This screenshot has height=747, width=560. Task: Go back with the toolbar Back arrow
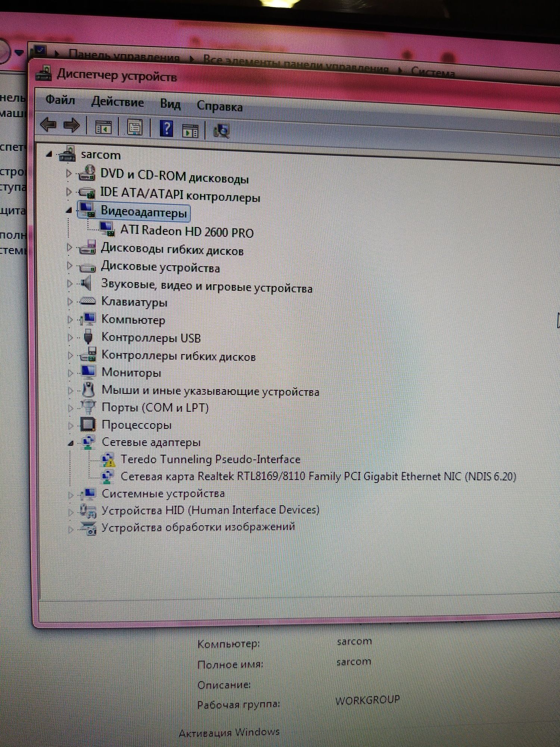[49, 125]
